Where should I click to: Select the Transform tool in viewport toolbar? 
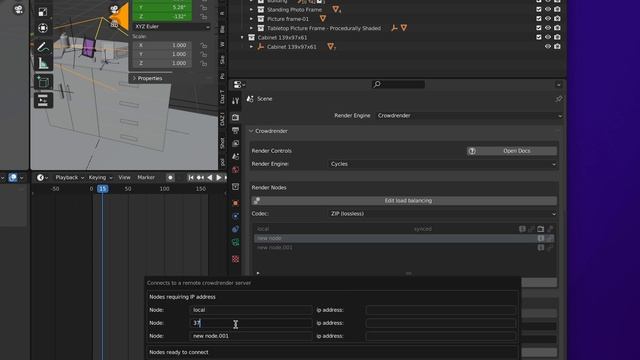(43, 28)
